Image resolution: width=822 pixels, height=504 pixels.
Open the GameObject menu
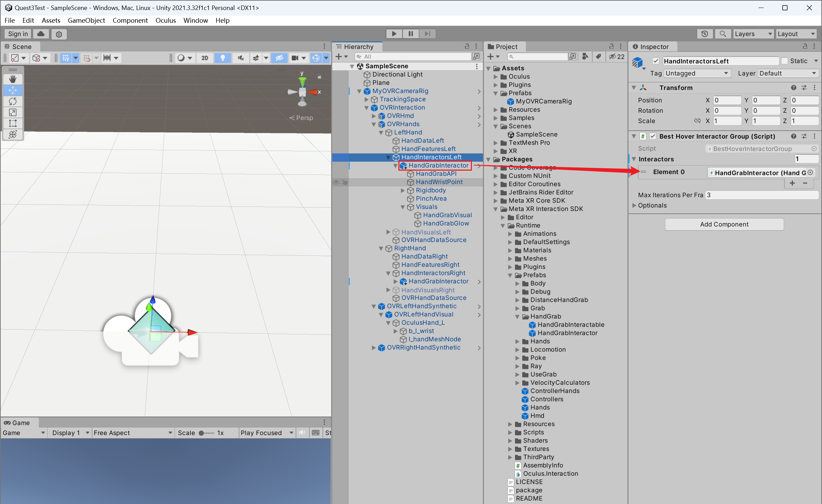point(86,20)
